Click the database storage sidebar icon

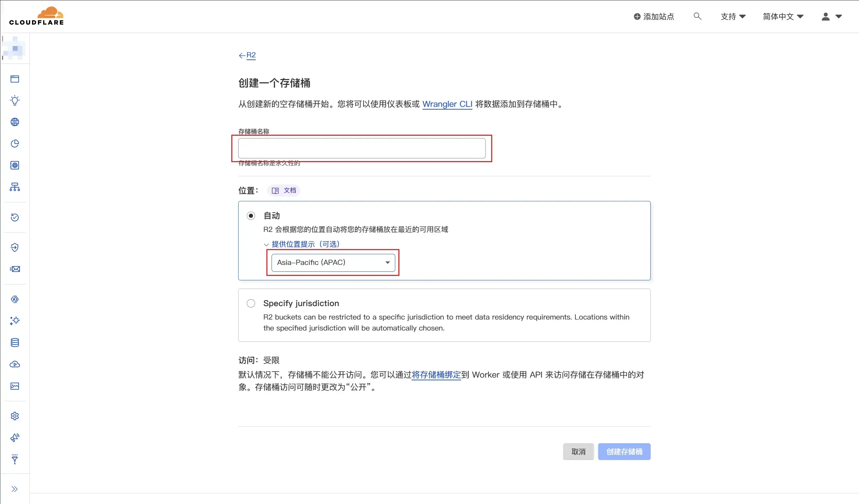coord(15,343)
